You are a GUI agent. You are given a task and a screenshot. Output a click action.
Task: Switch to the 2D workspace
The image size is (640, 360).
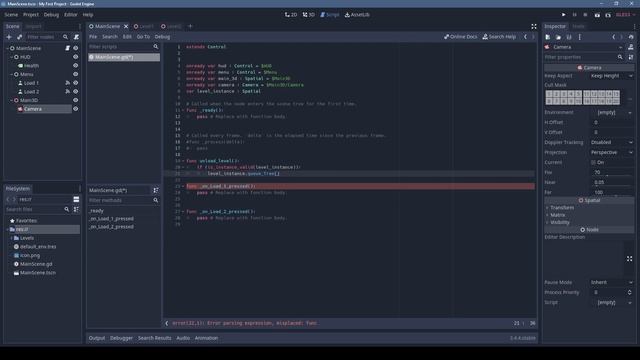[291, 15]
